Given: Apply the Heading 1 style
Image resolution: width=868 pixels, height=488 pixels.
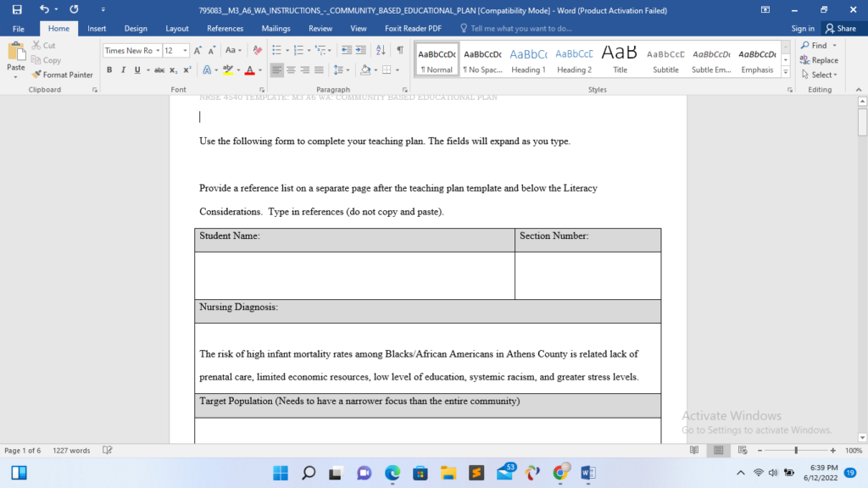Looking at the screenshot, I should coord(528,59).
